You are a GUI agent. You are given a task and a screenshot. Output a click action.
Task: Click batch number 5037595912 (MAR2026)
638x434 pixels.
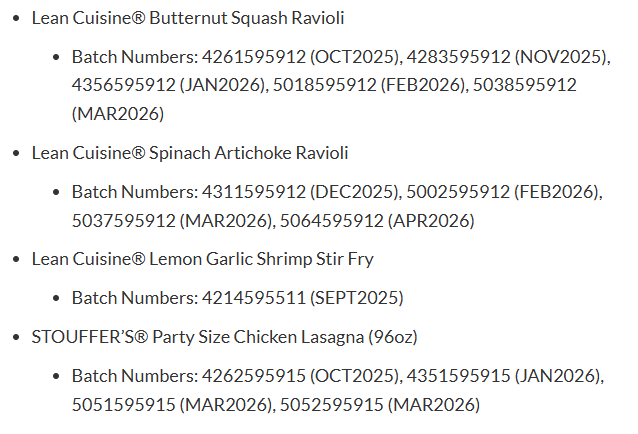pyautogui.click(x=172, y=221)
